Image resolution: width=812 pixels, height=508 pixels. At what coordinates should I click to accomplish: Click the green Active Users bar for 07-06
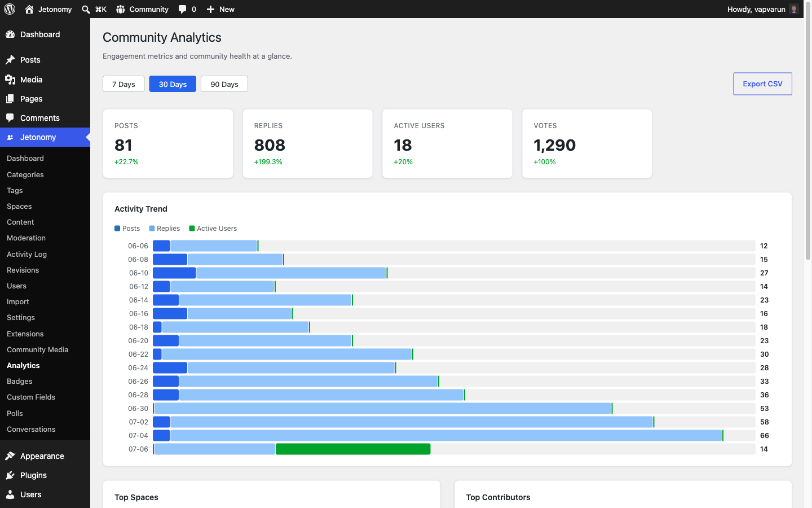[x=353, y=449]
